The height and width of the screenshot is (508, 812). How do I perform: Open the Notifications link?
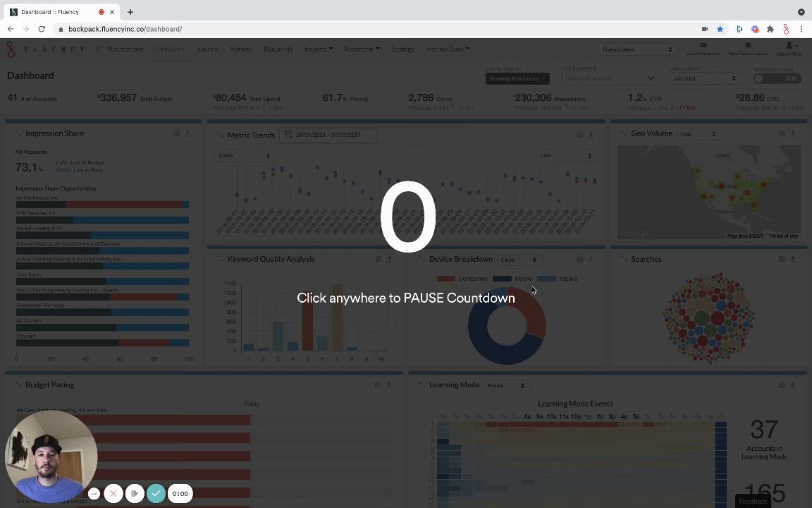click(x=125, y=49)
